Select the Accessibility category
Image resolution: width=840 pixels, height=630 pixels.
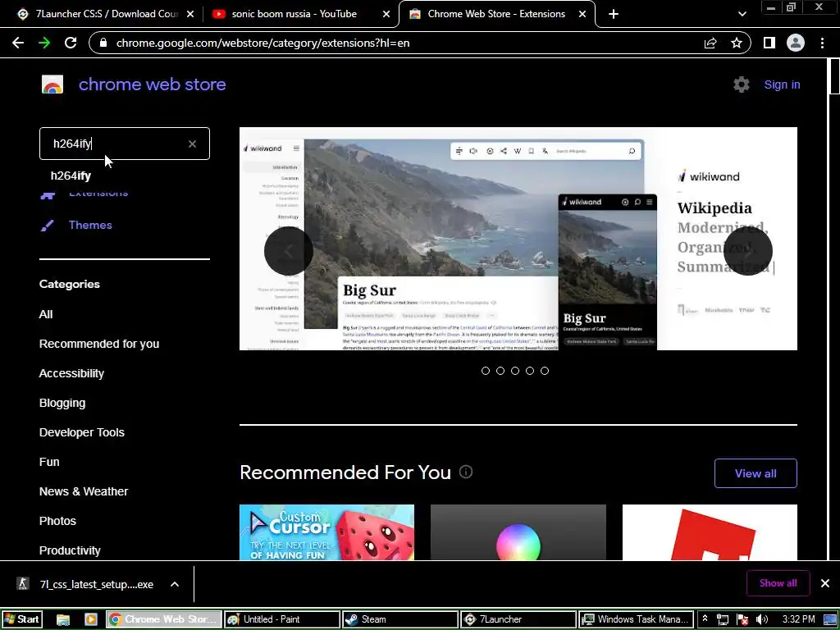click(71, 373)
